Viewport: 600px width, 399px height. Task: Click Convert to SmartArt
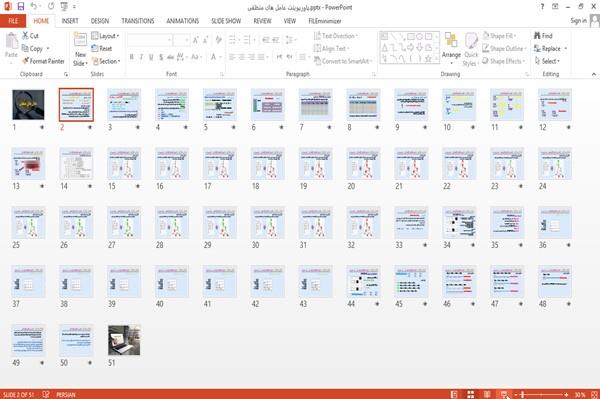[x=343, y=61]
